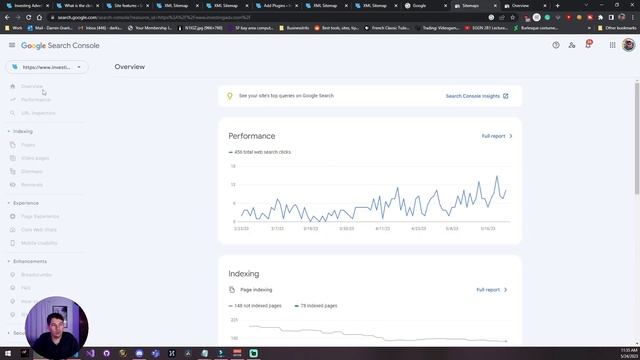Bookmark this page with star icon
The width and height of the screenshot is (640, 360).
coord(513,18)
